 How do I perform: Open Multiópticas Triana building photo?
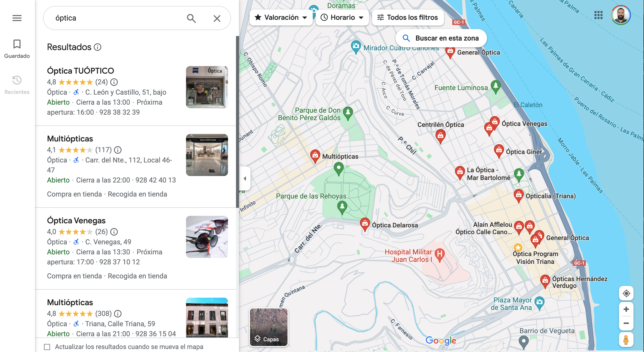(207, 317)
